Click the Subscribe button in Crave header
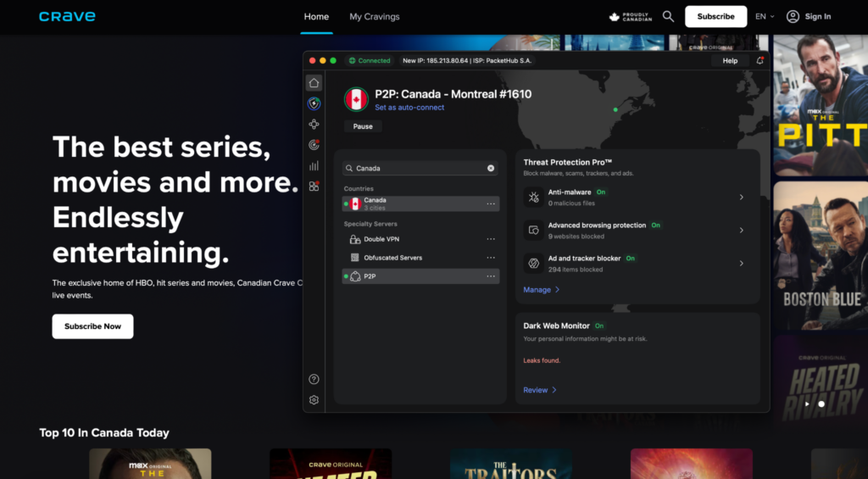Image resolution: width=868 pixels, height=479 pixels. 715,17
